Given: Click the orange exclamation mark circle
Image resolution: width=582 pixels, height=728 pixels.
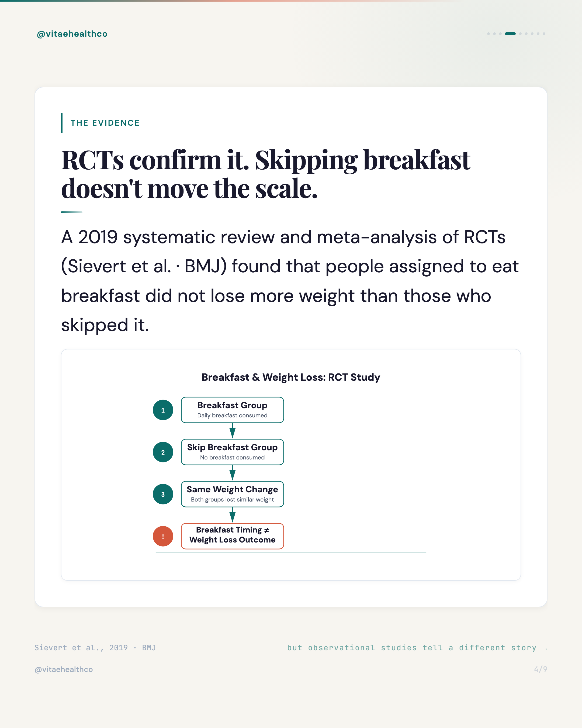Looking at the screenshot, I should pyautogui.click(x=163, y=536).
